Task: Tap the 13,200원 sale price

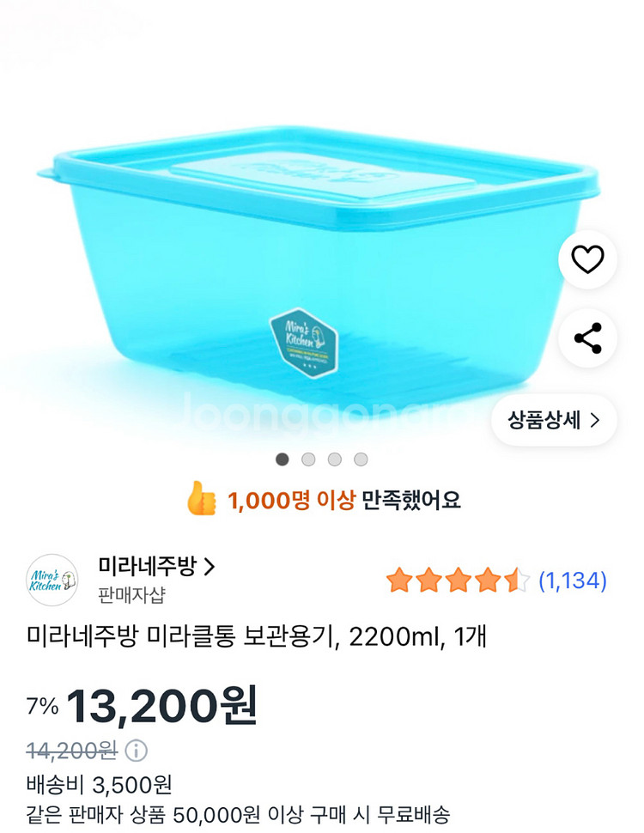Action: tap(161, 705)
